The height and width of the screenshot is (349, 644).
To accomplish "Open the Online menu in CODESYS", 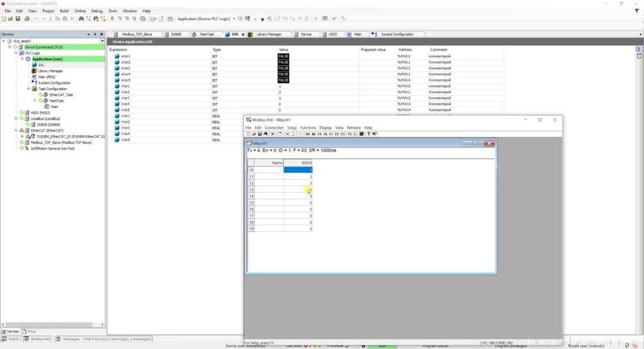I will pyautogui.click(x=80, y=11).
